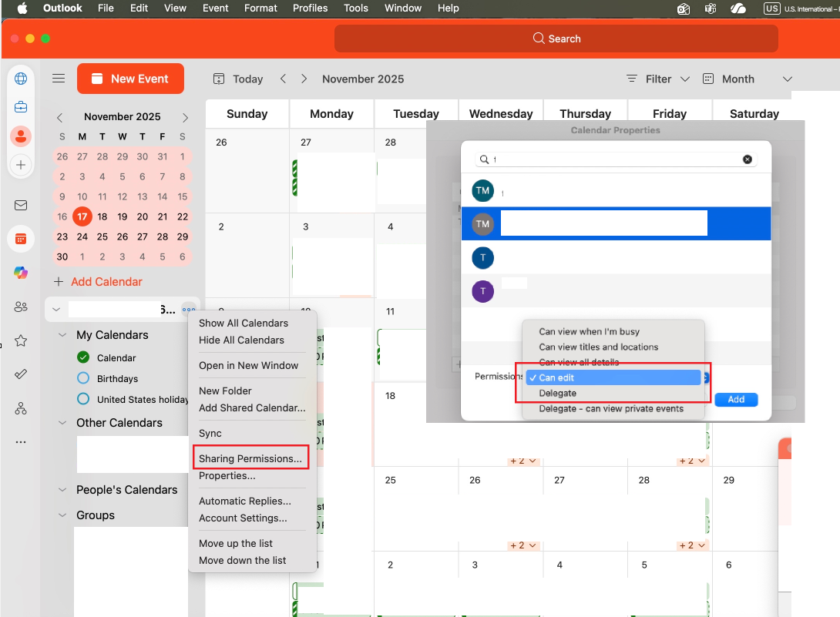Open the globe icon in the left rail

coord(21,79)
